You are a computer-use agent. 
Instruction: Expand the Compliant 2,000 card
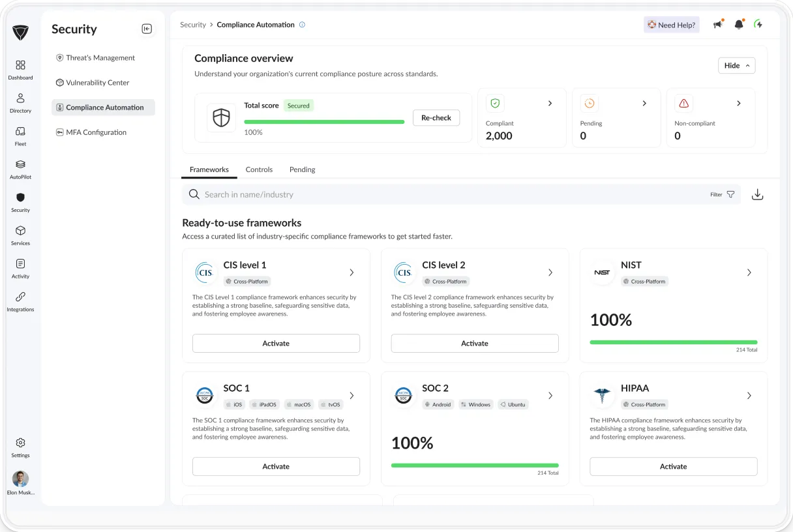[x=550, y=103]
